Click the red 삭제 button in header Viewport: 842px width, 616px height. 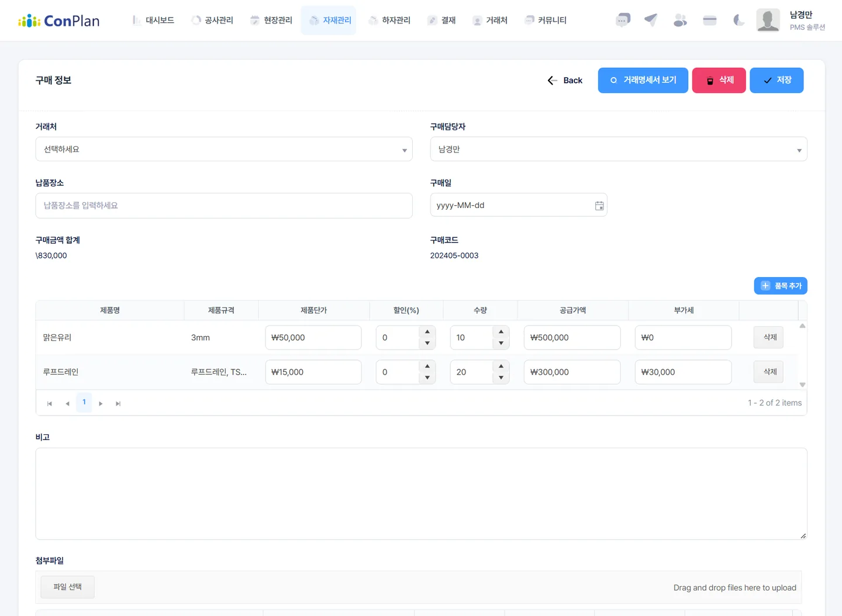719,81
